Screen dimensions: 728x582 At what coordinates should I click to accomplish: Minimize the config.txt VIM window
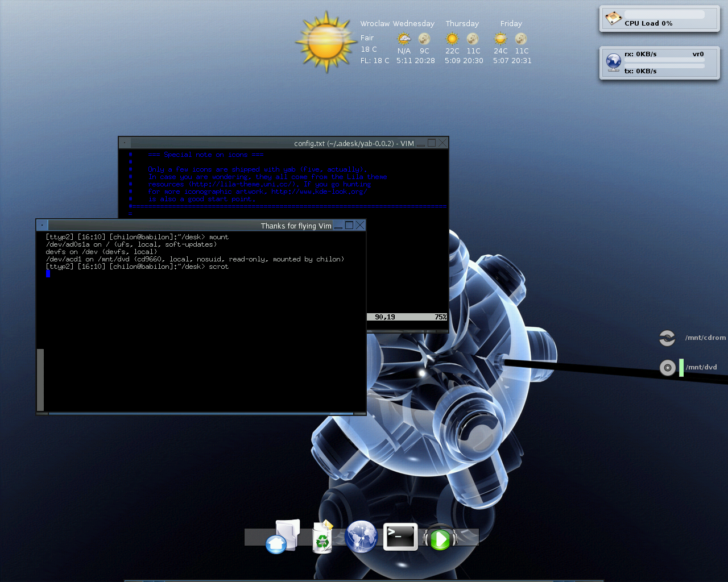click(x=421, y=144)
